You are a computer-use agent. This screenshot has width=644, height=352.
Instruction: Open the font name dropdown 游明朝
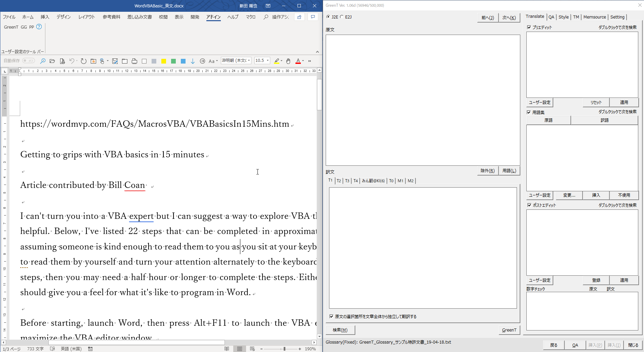[249, 61]
